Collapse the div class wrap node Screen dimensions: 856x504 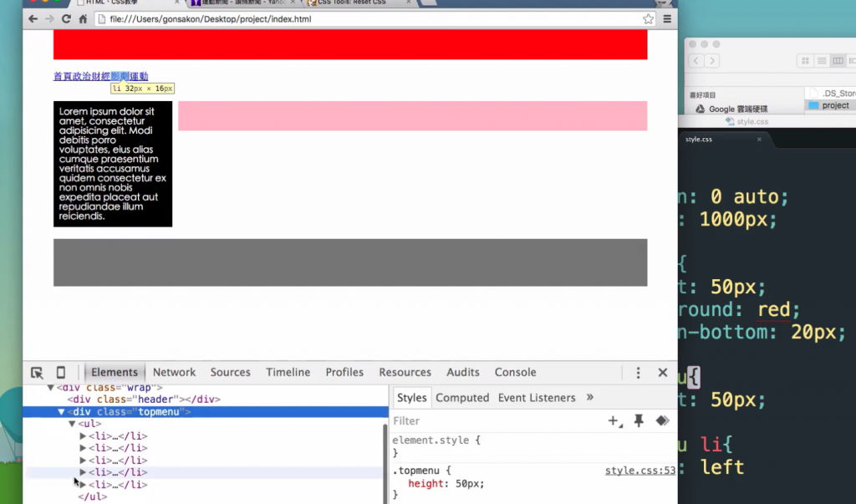tap(50, 388)
